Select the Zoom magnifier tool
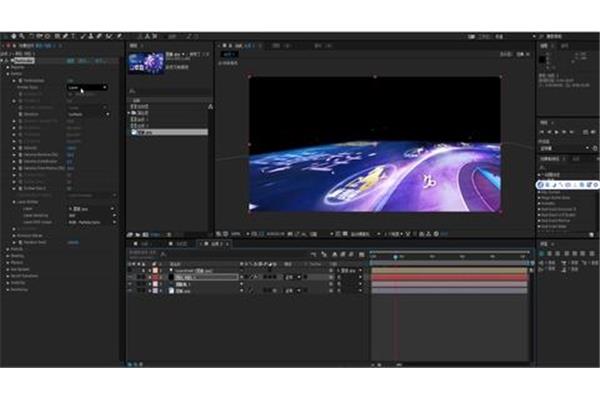 coord(22,36)
